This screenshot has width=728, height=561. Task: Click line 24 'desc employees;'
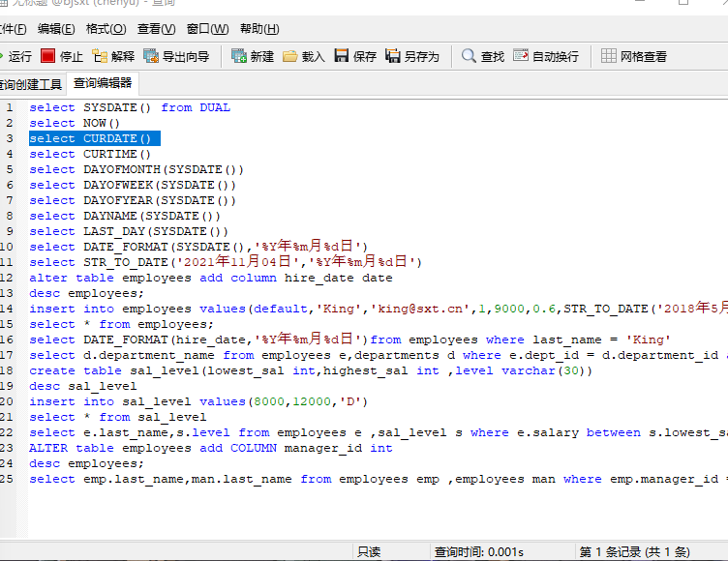pyautogui.click(x=86, y=463)
